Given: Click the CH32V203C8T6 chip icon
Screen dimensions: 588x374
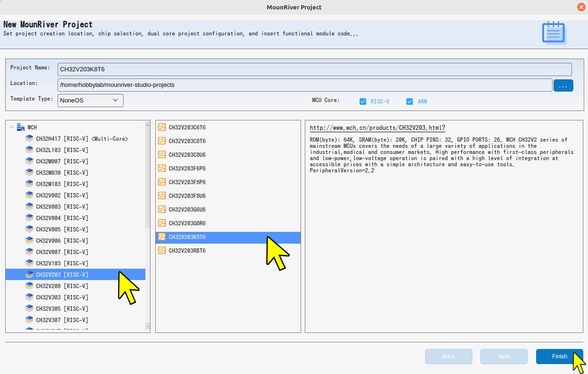Looking at the screenshot, I should (x=162, y=141).
